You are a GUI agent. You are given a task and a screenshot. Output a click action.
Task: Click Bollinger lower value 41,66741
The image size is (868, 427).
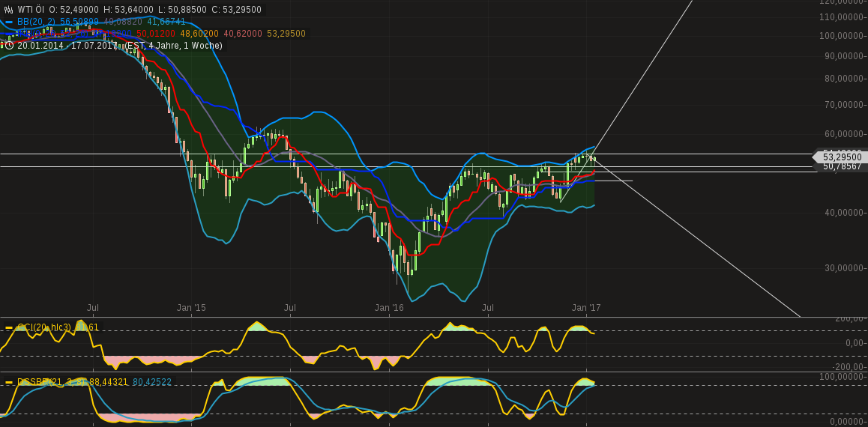[166, 22]
